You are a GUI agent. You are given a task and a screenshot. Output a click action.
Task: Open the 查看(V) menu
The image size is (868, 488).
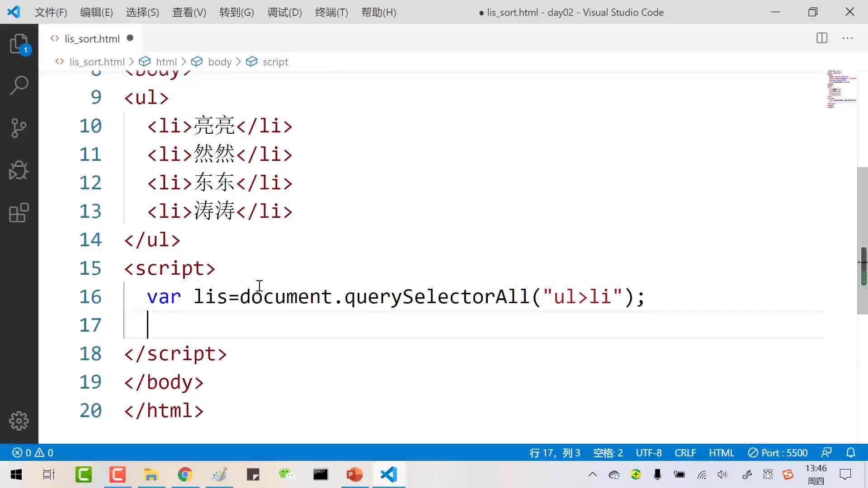pyautogui.click(x=189, y=12)
